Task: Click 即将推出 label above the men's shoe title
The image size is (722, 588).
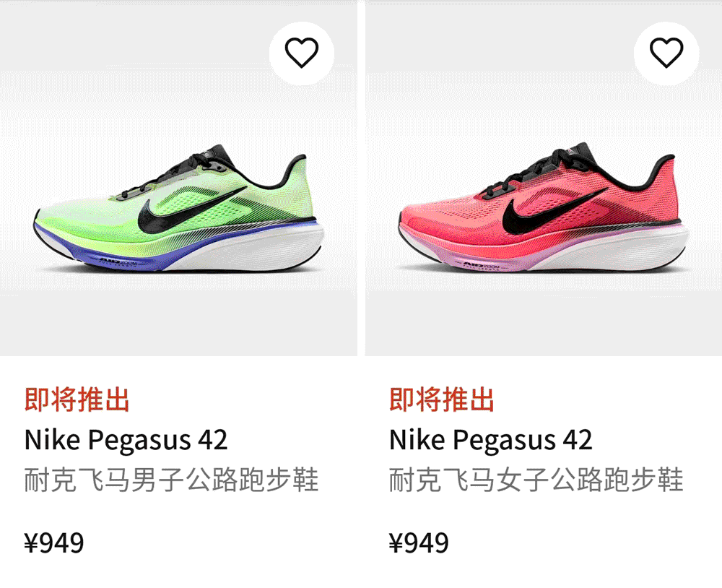Action: tap(77, 399)
